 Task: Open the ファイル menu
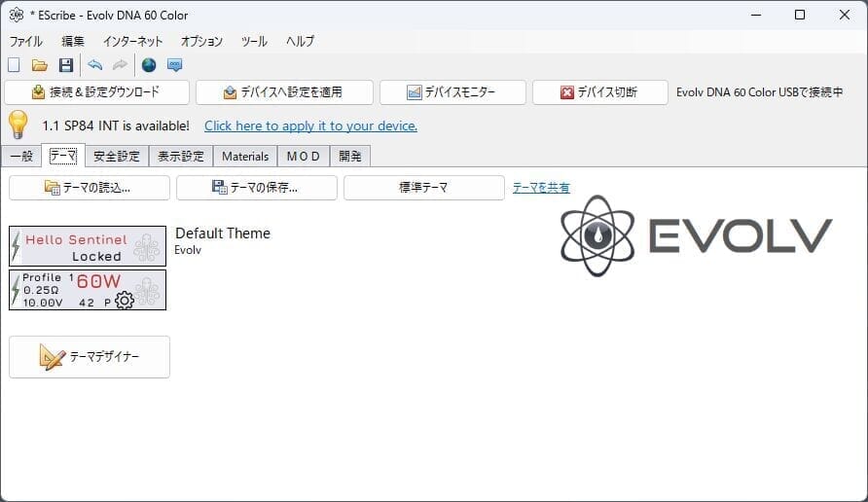point(25,42)
